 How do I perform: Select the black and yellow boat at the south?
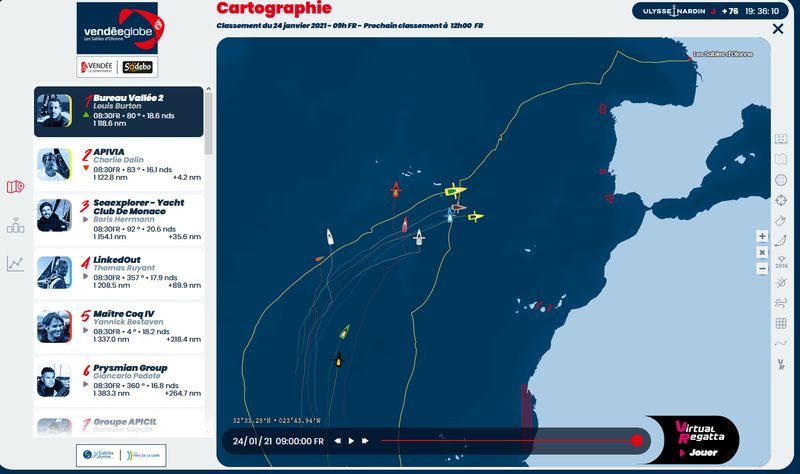[x=338, y=359]
